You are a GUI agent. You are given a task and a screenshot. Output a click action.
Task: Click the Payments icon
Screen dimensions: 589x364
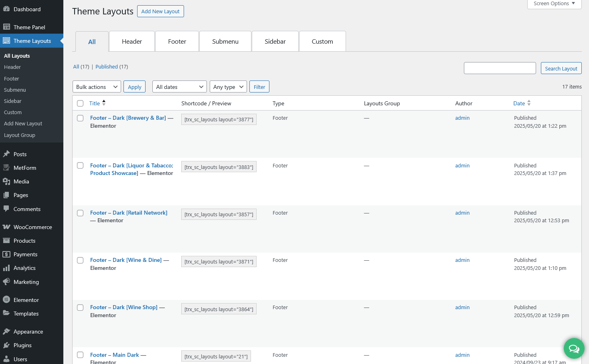[x=6, y=254]
